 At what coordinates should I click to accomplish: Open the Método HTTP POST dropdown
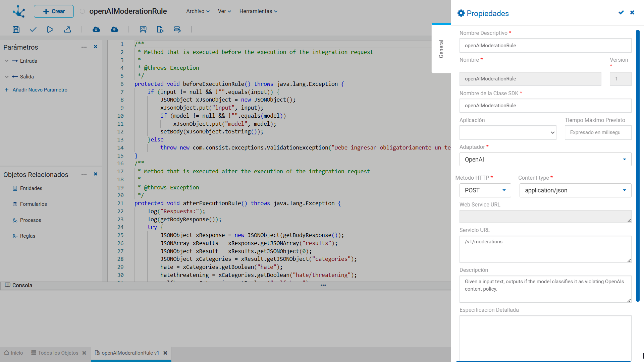click(485, 190)
